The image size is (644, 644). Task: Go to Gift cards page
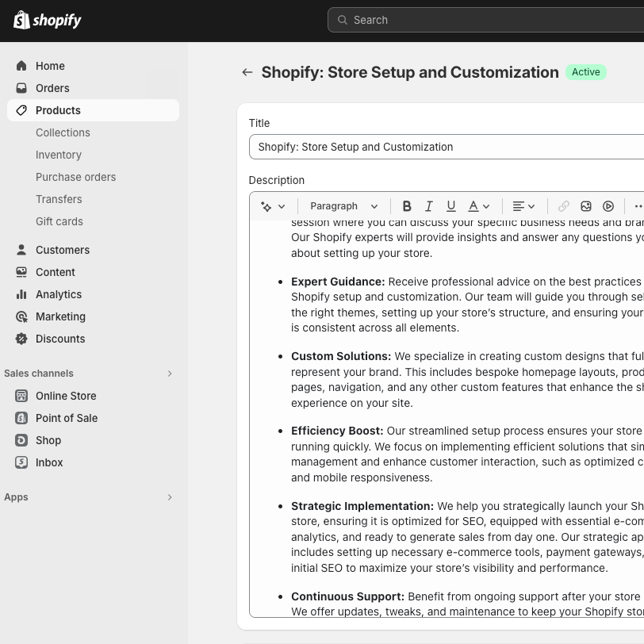(59, 221)
